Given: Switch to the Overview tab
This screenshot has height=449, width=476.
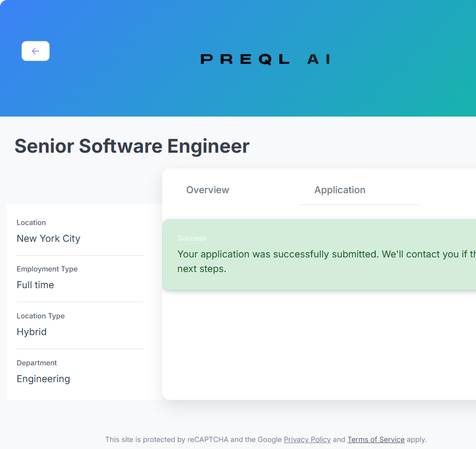Looking at the screenshot, I should (208, 190).
